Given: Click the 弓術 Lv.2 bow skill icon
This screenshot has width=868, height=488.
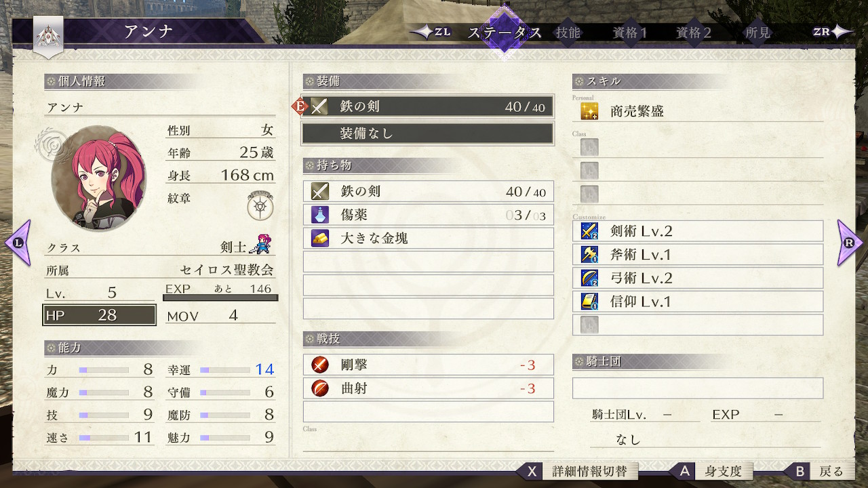Looking at the screenshot, I should coord(589,278).
